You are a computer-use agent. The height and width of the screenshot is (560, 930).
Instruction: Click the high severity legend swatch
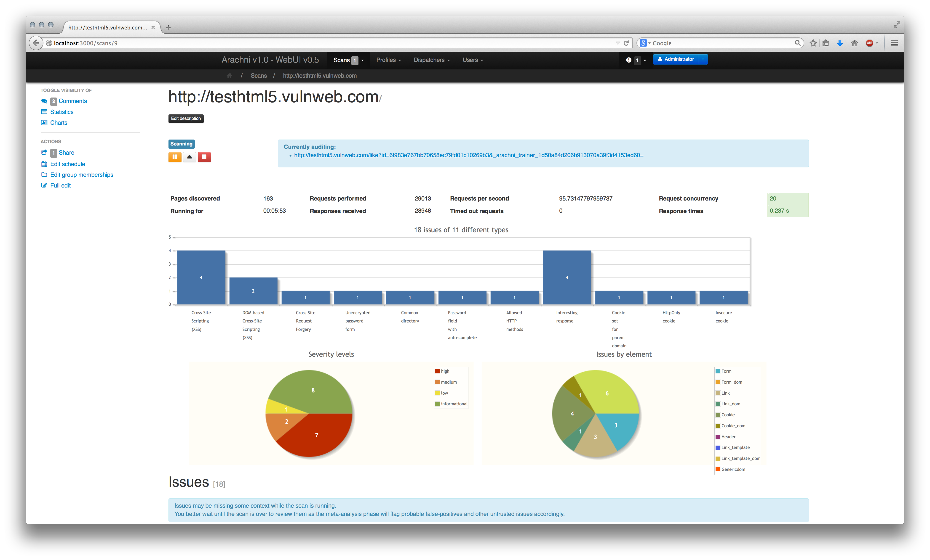[437, 371]
